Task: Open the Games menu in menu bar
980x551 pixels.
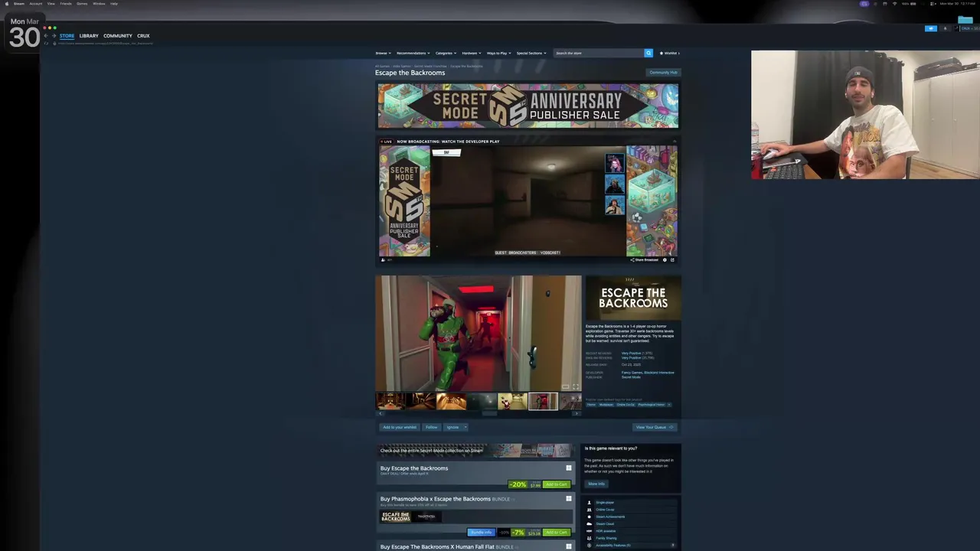Action: [x=82, y=4]
